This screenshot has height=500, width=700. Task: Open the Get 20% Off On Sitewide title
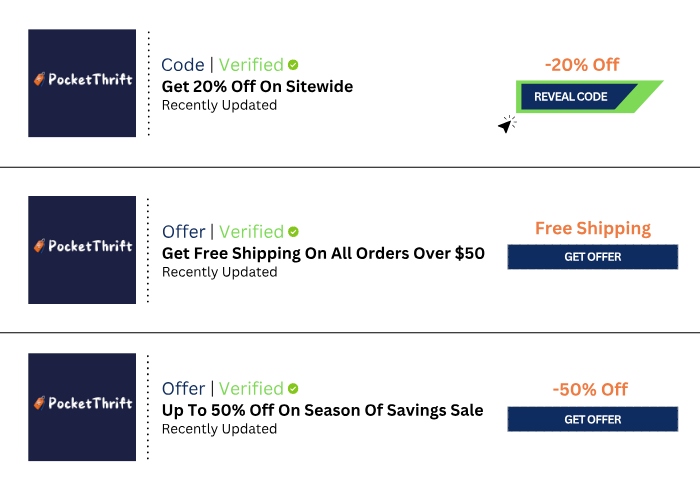tap(257, 86)
